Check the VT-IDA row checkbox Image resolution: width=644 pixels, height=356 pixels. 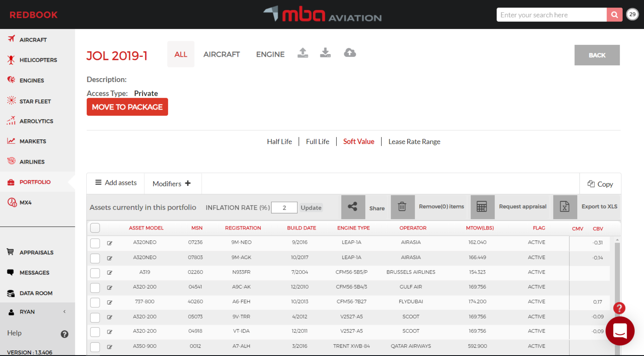(95, 332)
